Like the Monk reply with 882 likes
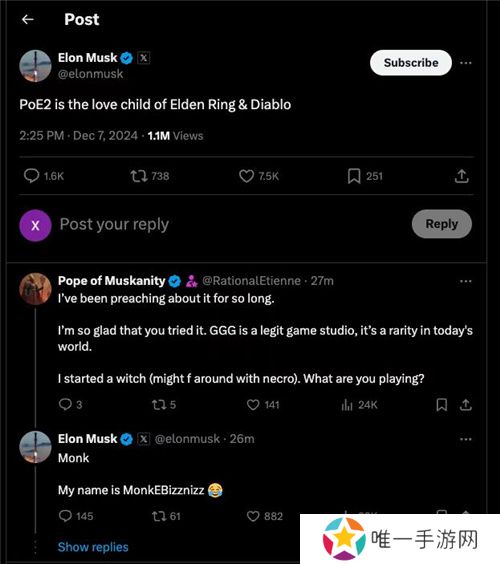 click(265, 516)
